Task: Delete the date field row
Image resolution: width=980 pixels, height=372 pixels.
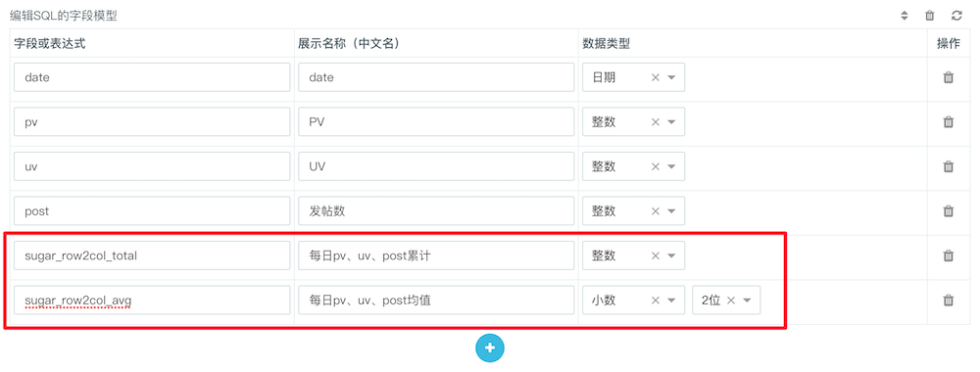Action: [948, 77]
